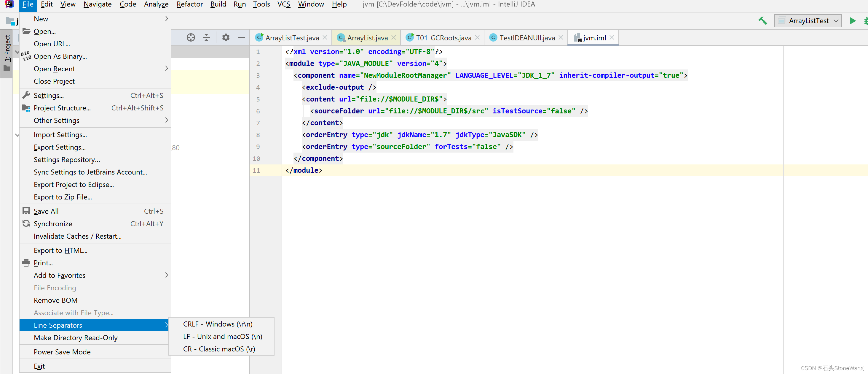868x374 pixels.
Task: Choose Settings Repository
Action: point(95,159)
